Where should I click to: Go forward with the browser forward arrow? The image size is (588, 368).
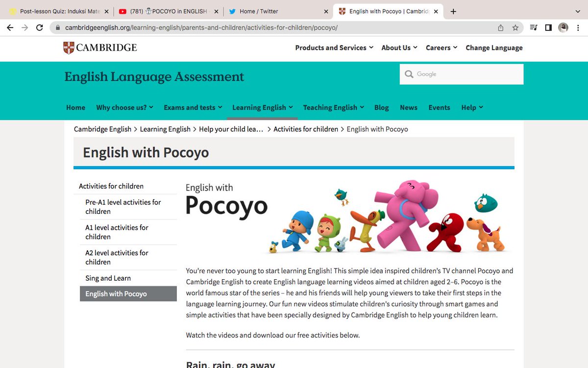[25, 28]
